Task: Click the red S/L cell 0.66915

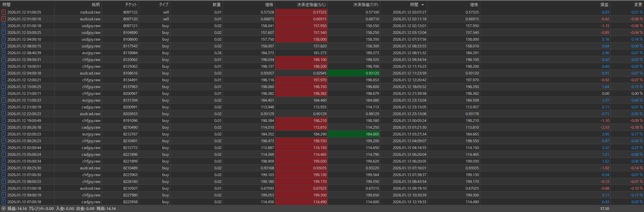Action: coord(301,19)
